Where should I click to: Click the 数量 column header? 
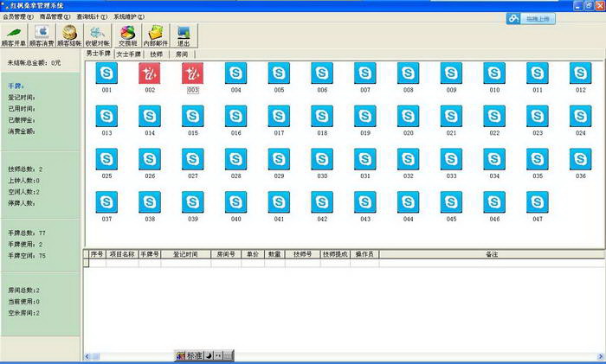[x=274, y=254]
